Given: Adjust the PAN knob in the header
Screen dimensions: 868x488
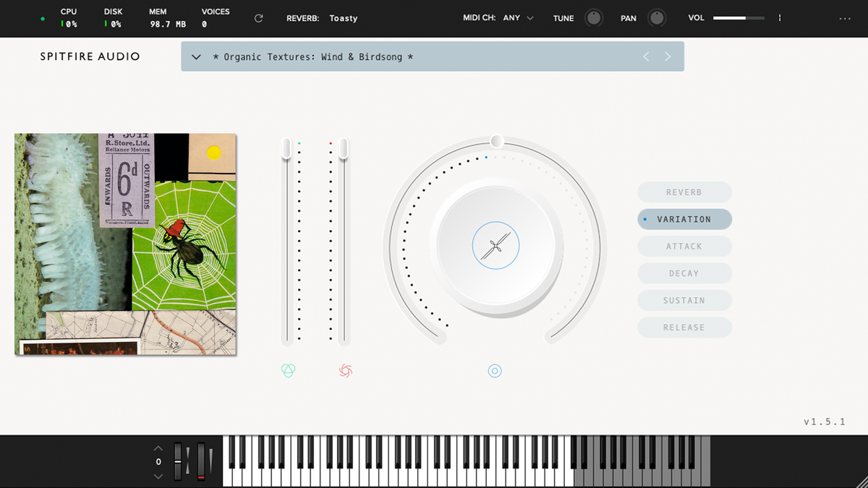Looking at the screenshot, I should click(x=656, y=17).
